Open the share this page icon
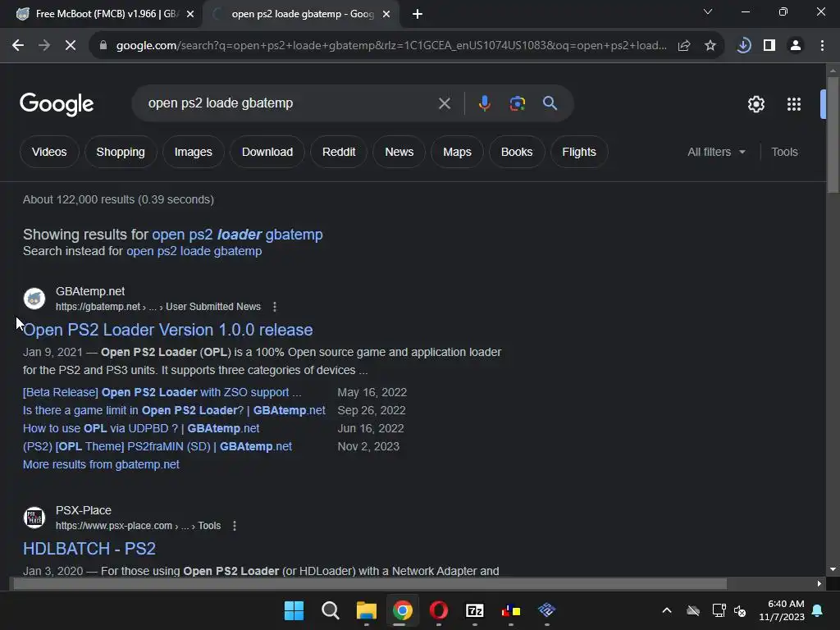840x630 pixels. coord(684,46)
